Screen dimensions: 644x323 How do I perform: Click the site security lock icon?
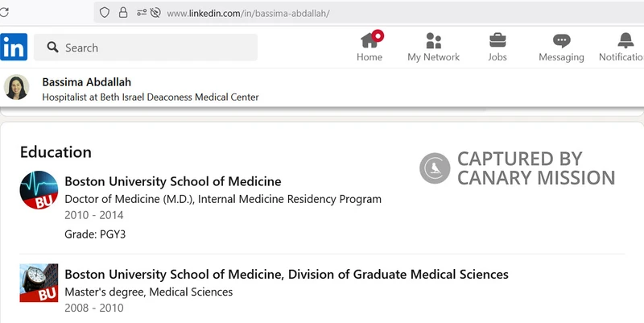123,12
